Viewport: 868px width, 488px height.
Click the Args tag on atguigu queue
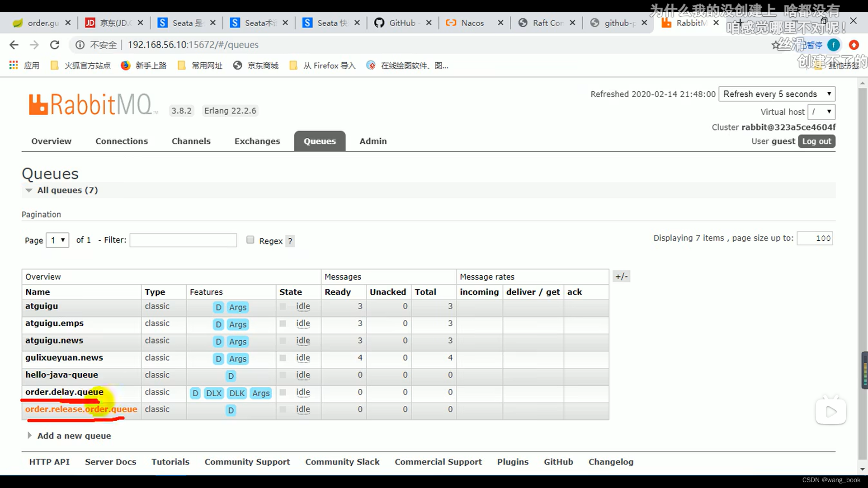click(238, 307)
